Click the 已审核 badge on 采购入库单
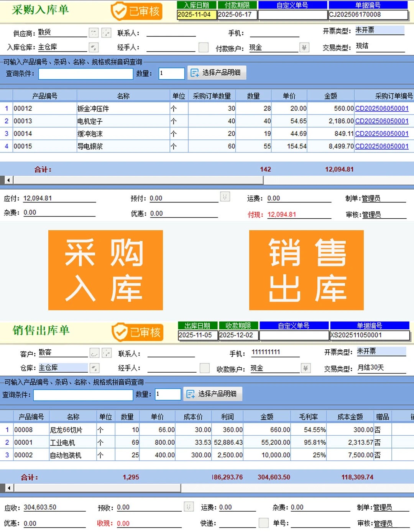The height and width of the screenshot is (532, 414). [x=136, y=11]
